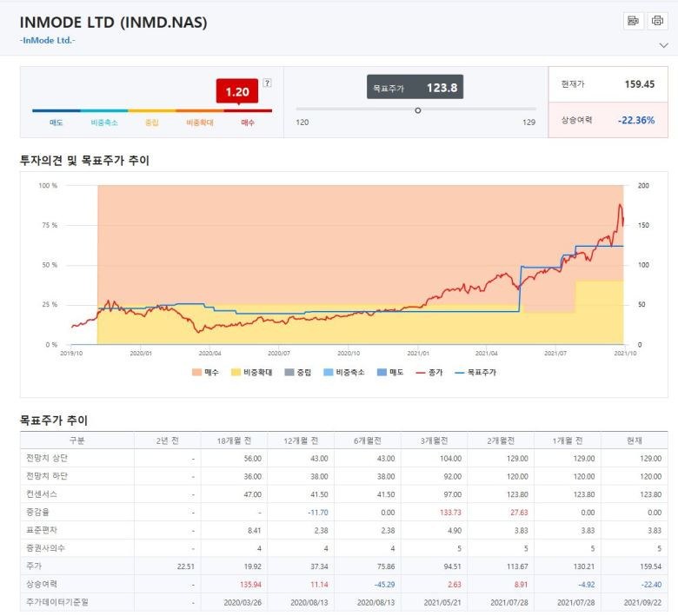Hide the 종가 line in legend

[429, 372]
